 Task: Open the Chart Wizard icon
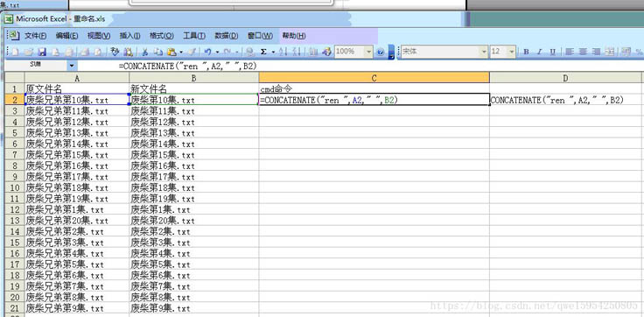coord(312,52)
